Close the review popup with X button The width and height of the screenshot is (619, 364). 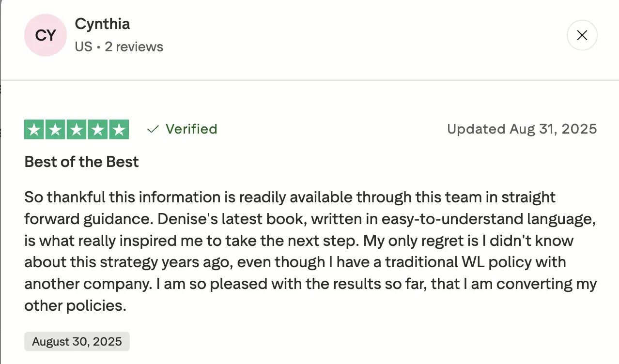click(582, 35)
